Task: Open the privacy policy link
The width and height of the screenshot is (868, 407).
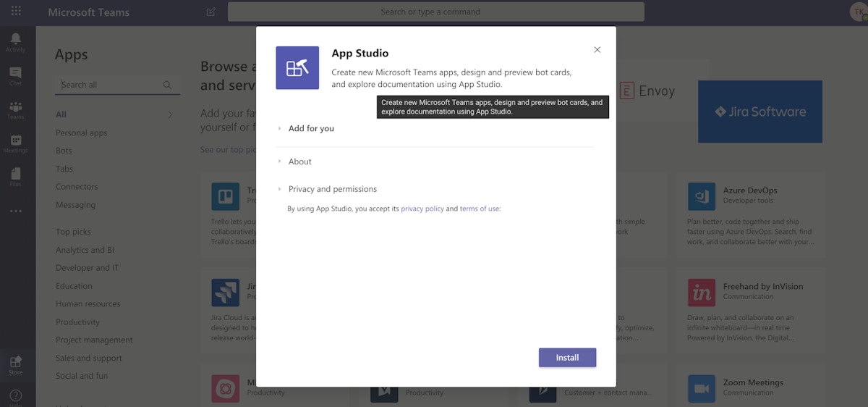Action: (422, 209)
